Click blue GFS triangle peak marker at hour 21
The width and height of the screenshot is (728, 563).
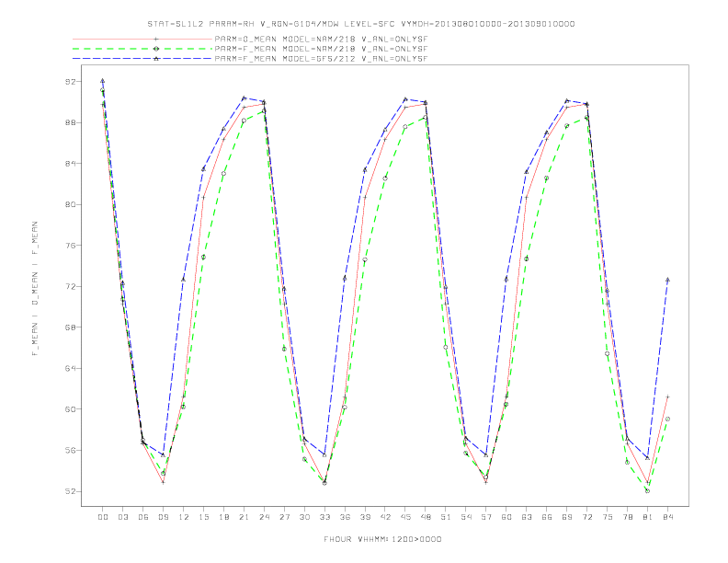(x=244, y=98)
